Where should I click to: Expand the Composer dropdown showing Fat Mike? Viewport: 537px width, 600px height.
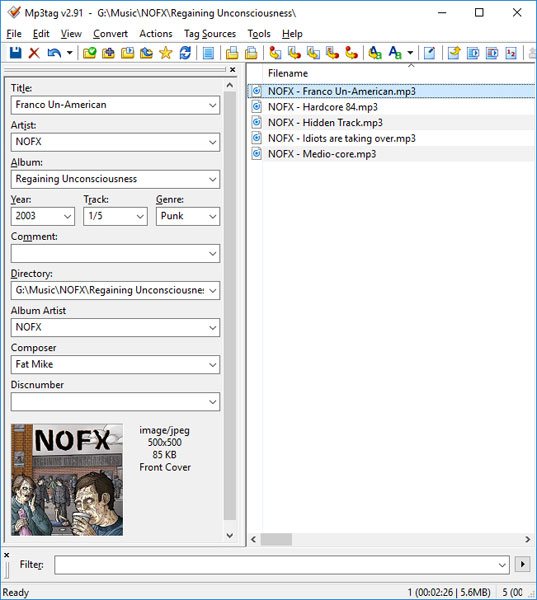[x=212, y=365]
